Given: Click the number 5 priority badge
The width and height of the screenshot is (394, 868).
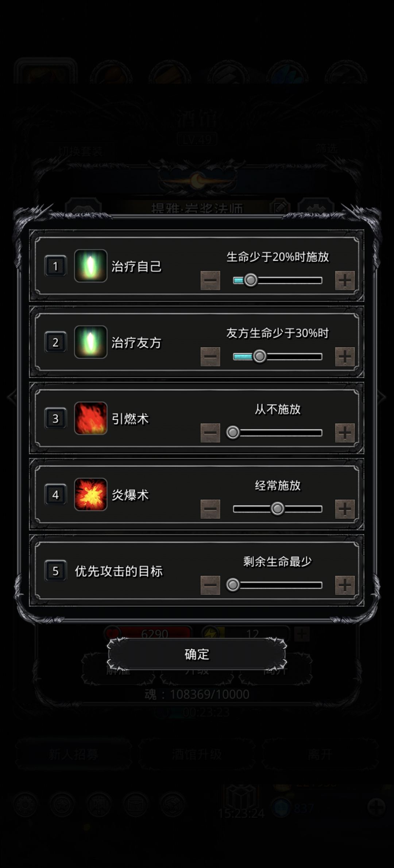Looking at the screenshot, I should [x=55, y=571].
